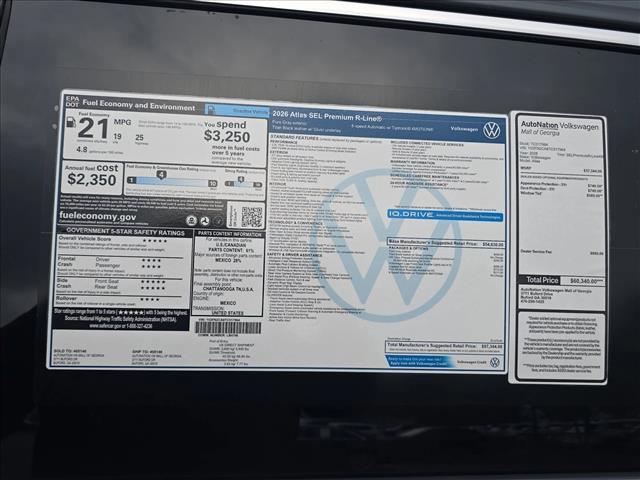This screenshot has height=480, width=640.
Task: Click the 'UNITED STATES' transmission origin text
Action: [228, 313]
